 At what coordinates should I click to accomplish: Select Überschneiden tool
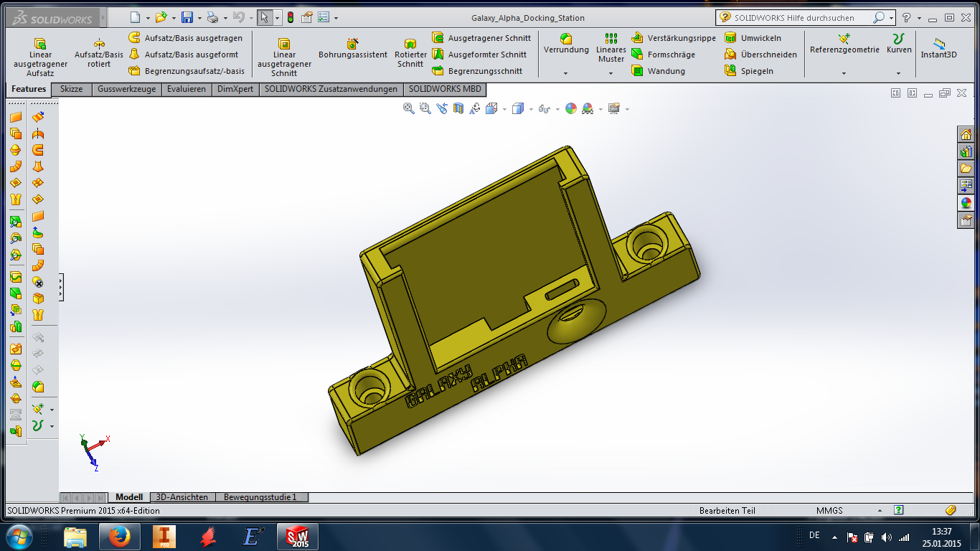point(760,54)
